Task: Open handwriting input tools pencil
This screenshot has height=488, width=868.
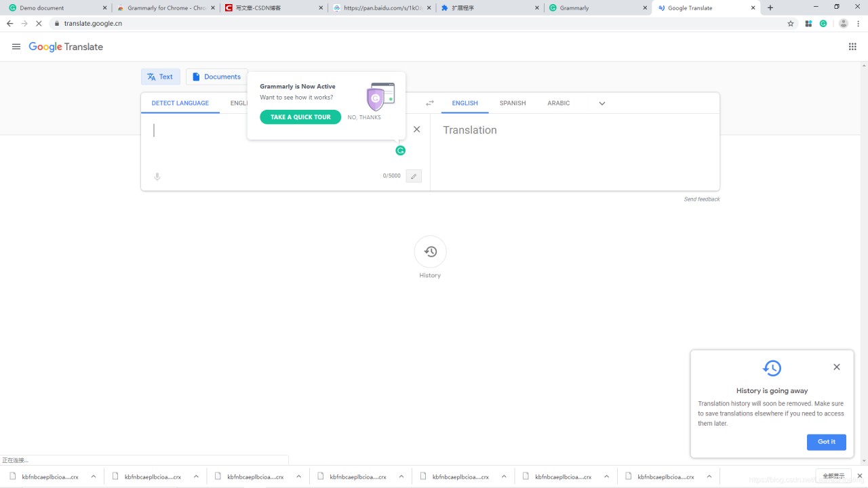Action: click(x=414, y=176)
